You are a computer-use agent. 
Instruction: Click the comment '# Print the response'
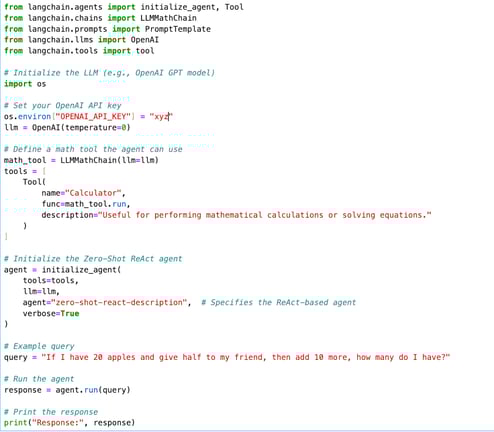[x=51, y=412]
